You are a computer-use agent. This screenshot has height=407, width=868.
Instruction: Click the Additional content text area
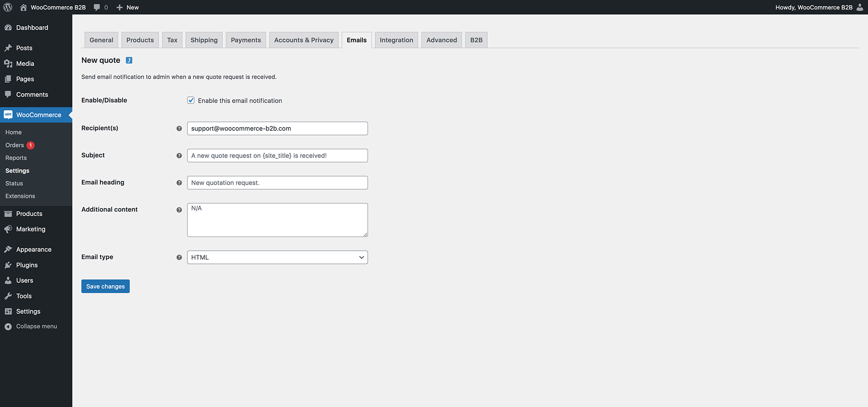coord(278,220)
